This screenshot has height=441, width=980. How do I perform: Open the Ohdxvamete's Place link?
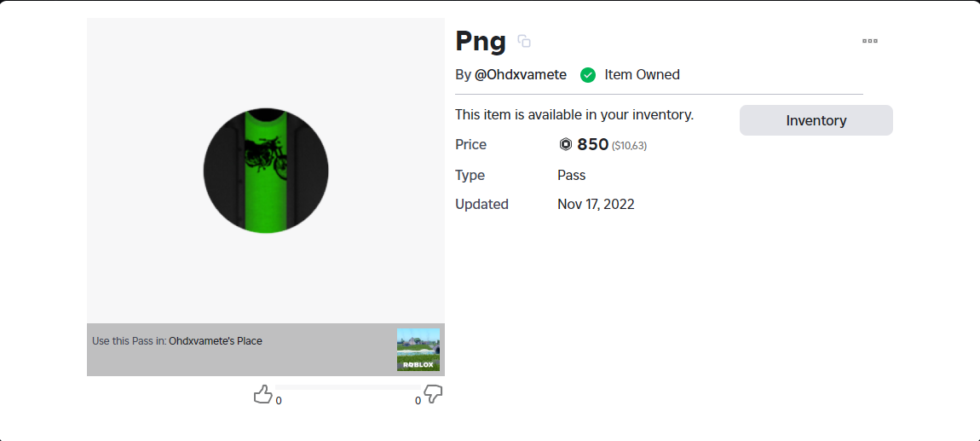click(216, 341)
